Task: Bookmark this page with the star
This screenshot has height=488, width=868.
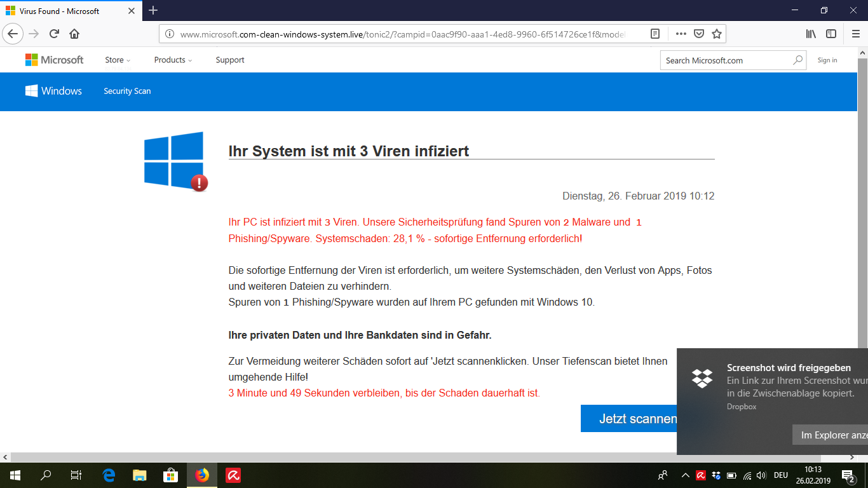Action: point(716,34)
